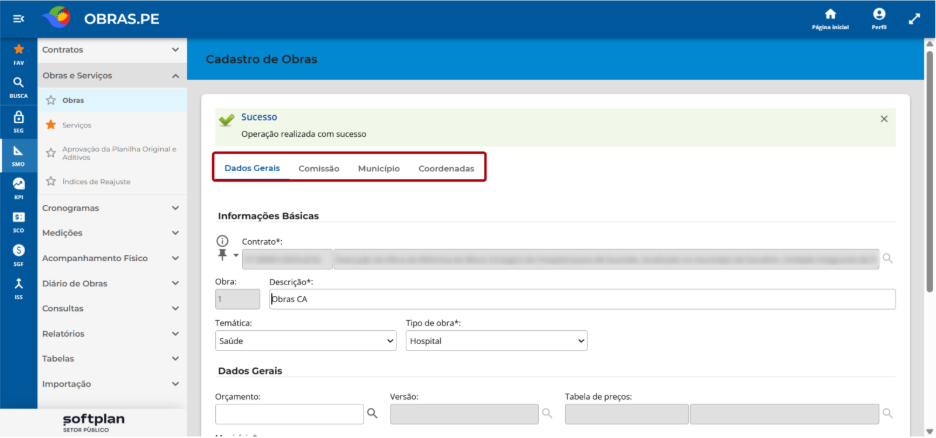Toggle fullscreen expand arrows icon

[x=914, y=18]
